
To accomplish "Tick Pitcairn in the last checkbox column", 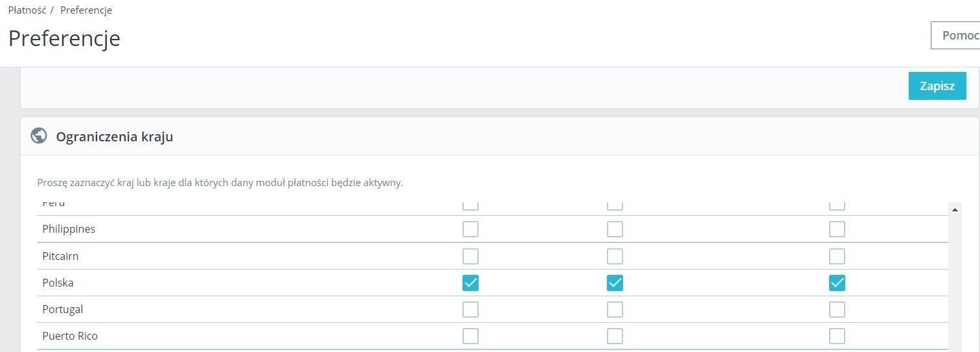I will click(x=837, y=256).
